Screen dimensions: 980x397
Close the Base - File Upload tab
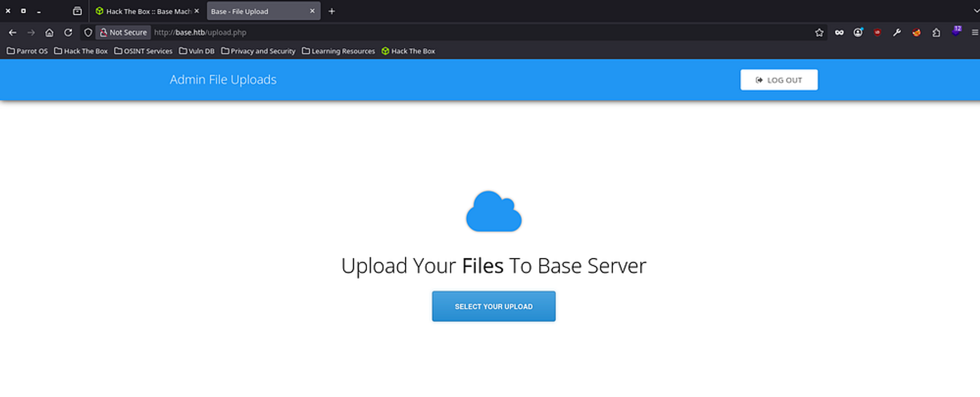click(x=312, y=11)
